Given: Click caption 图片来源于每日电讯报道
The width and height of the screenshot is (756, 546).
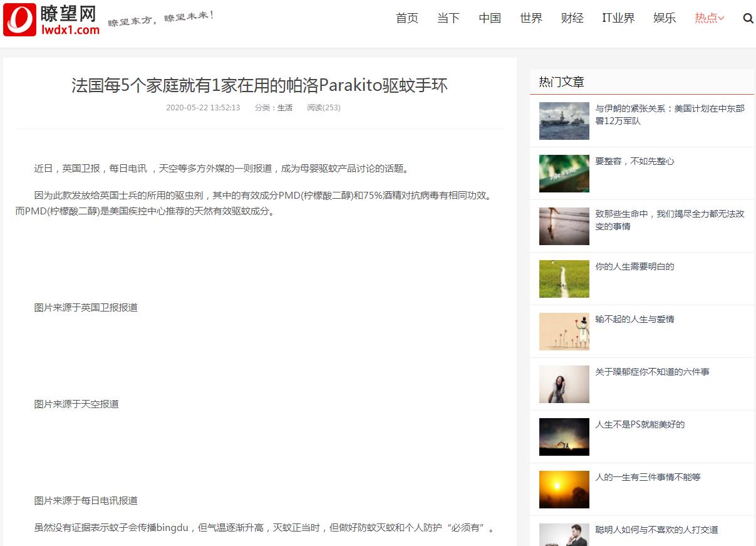Looking at the screenshot, I should pos(86,501).
